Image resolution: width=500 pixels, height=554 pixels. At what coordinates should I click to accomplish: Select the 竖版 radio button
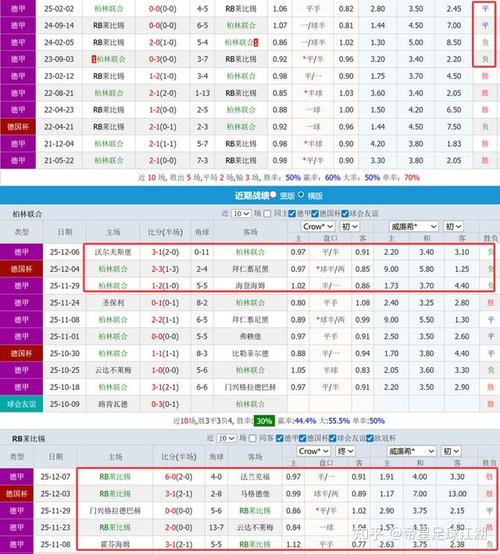(273, 194)
